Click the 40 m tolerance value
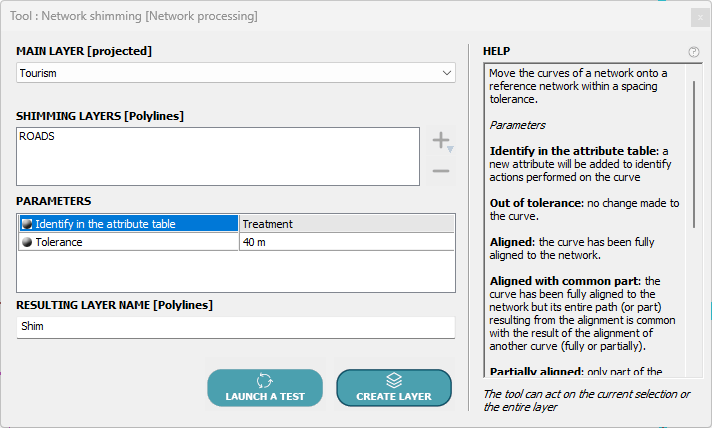The width and height of the screenshot is (712, 428). (x=346, y=242)
